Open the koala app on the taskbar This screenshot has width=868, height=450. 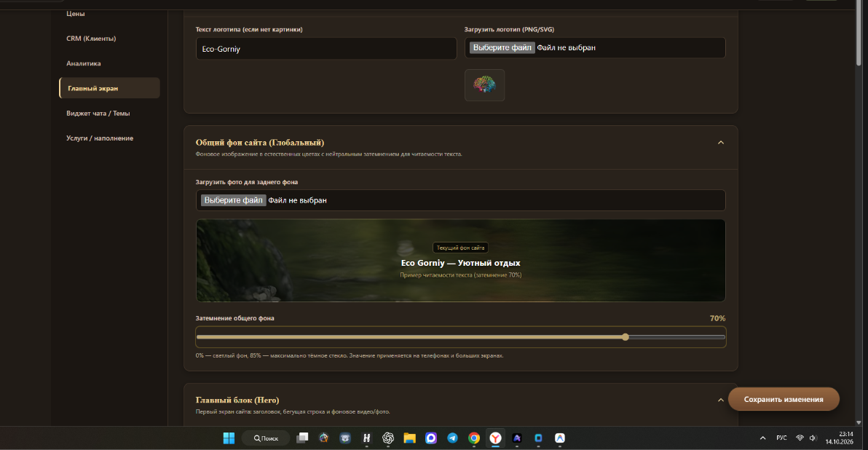coord(345,438)
